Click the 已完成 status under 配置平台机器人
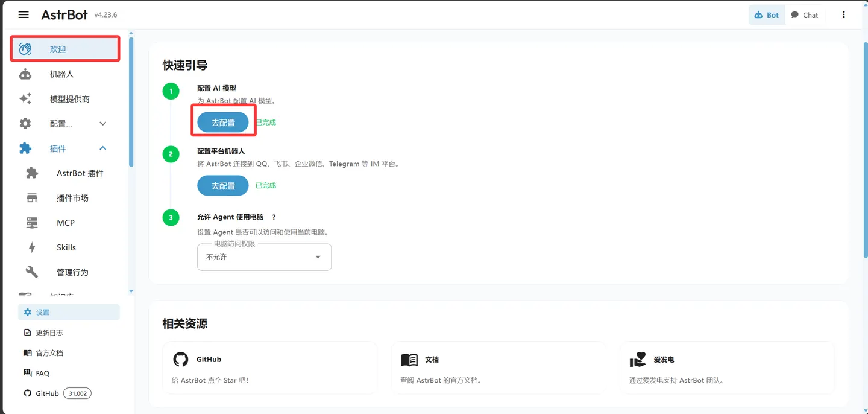868x414 pixels. click(266, 186)
